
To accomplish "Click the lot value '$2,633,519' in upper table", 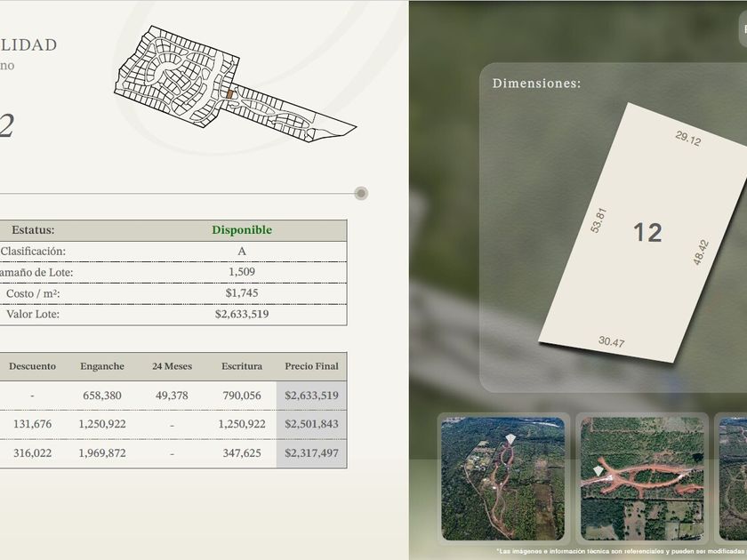I will click(242, 315).
